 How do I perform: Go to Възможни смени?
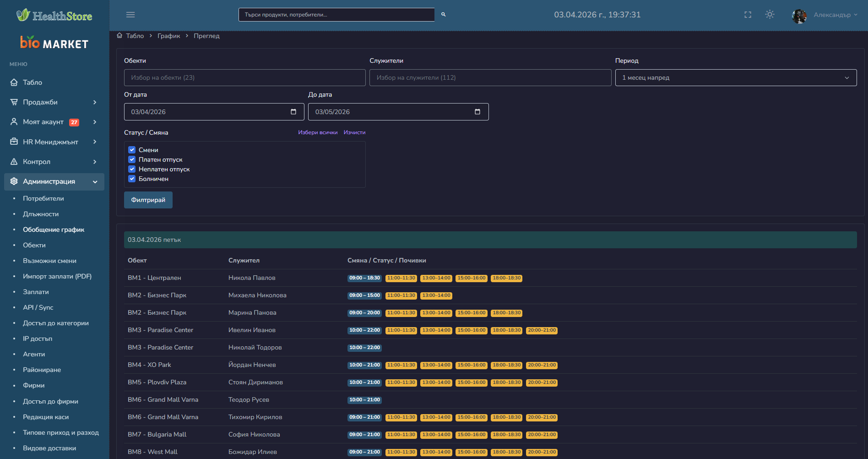50,261
